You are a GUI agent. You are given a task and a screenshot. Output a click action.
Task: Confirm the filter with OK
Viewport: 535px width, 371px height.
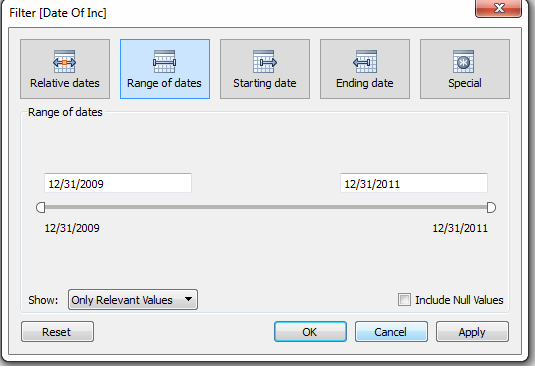310,331
